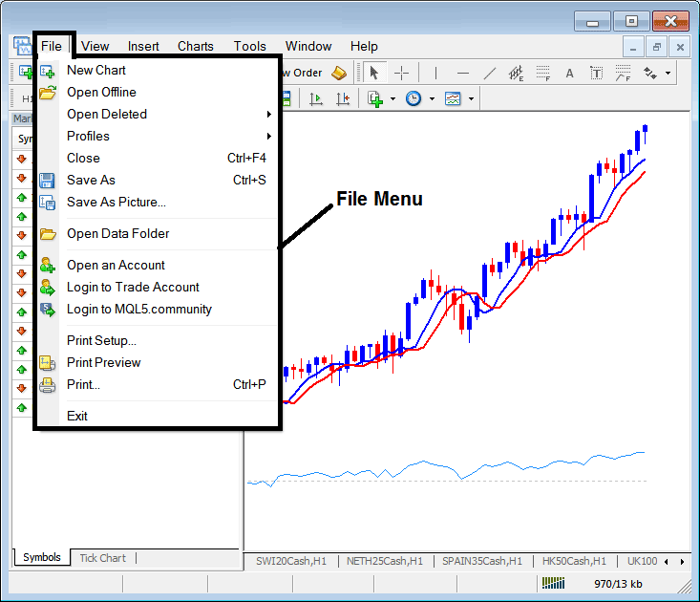The width and height of the screenshot is (700, 602).
Task: Click the chart tabs scroll-left arrow
Action: pyautogui.click(x=667, y=562)
